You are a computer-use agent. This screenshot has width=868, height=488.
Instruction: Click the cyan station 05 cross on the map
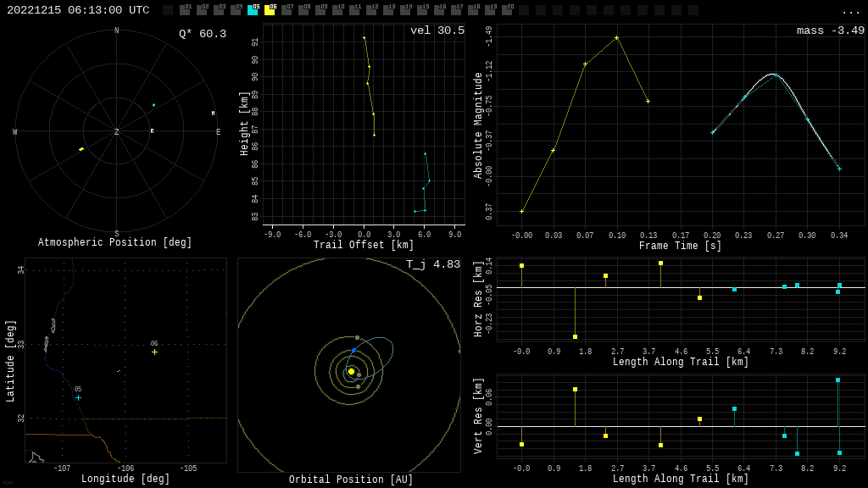point(78,397)
